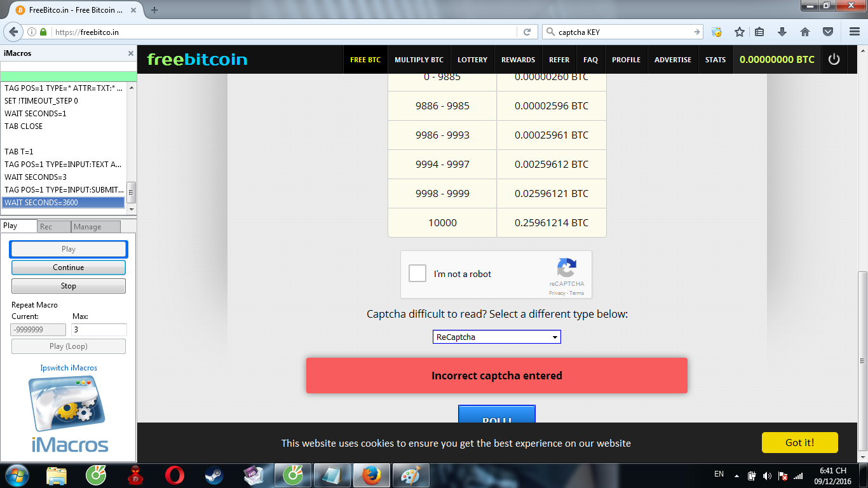This screenshot has width=868, height=488.
Task: Click the search bar go arrow
Action: pos(696,32)
